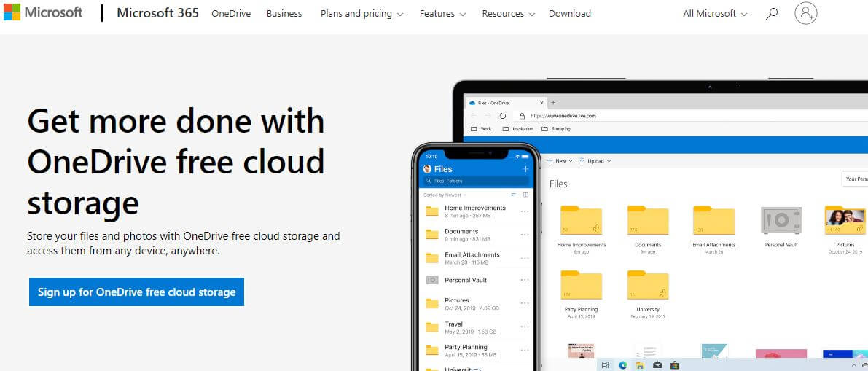
Task: Open the Home Improvements folder icon on the laptop
Action: [582, 220]
